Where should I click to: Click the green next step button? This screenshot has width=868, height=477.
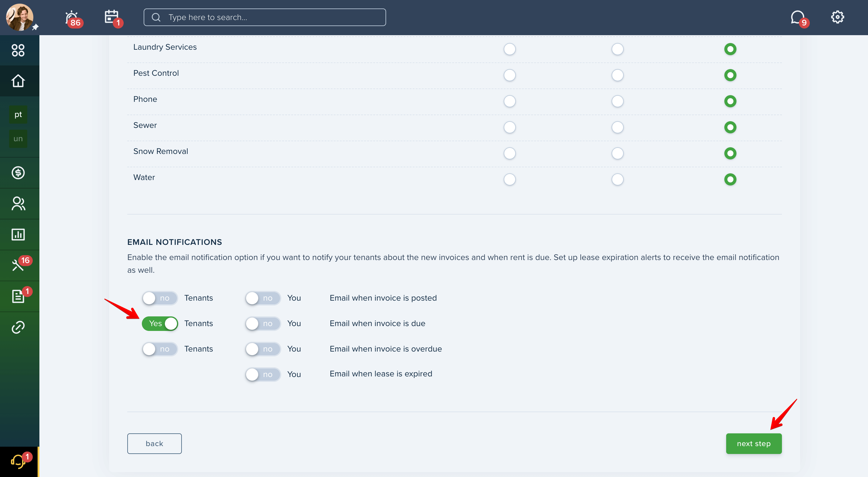pos(754,444)
